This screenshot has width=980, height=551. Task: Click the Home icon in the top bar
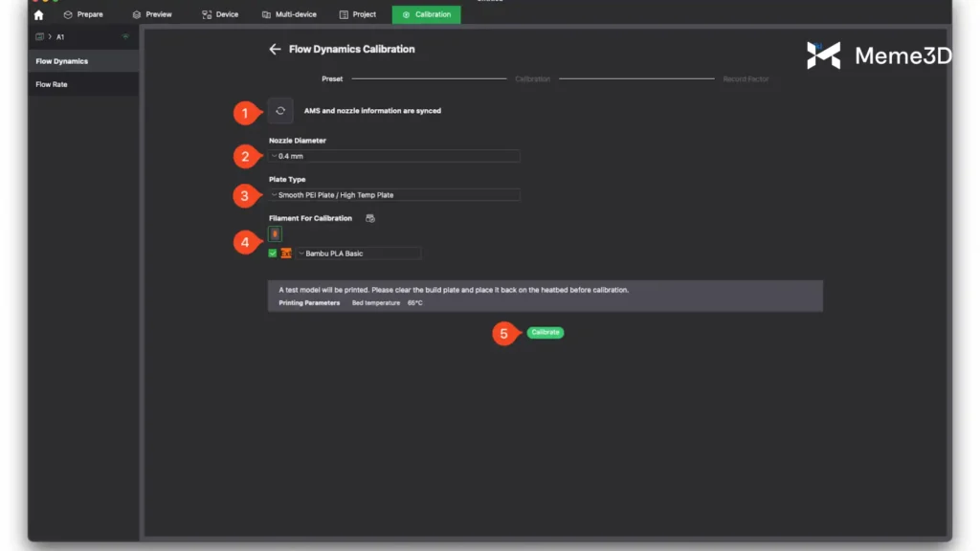coord(38,14)
